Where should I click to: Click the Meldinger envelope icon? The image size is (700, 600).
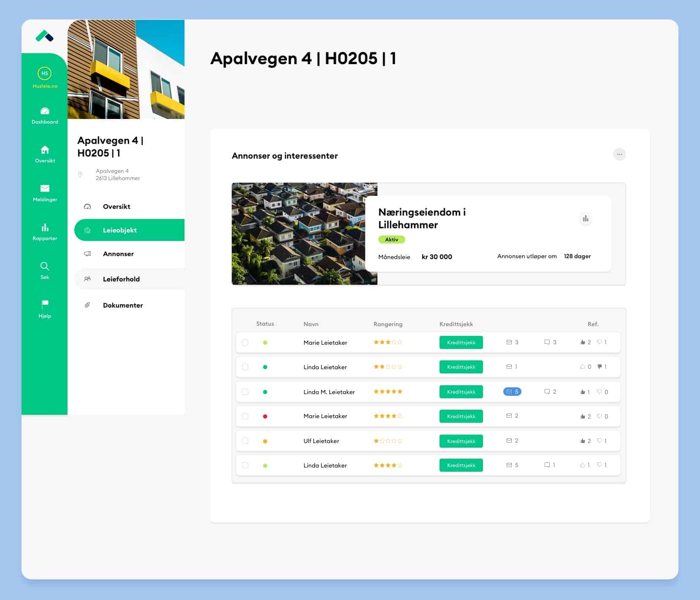(x=45, y=188)
